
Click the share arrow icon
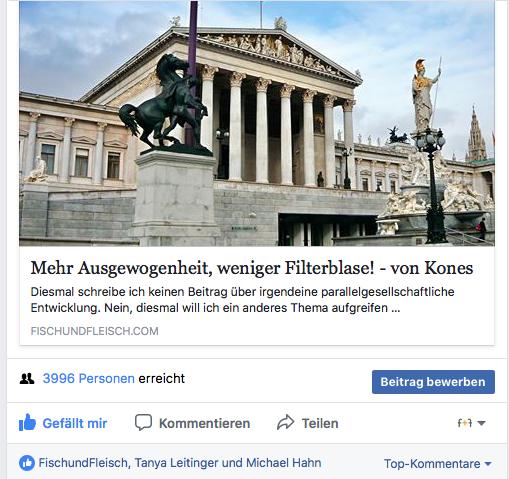[286, 422]
